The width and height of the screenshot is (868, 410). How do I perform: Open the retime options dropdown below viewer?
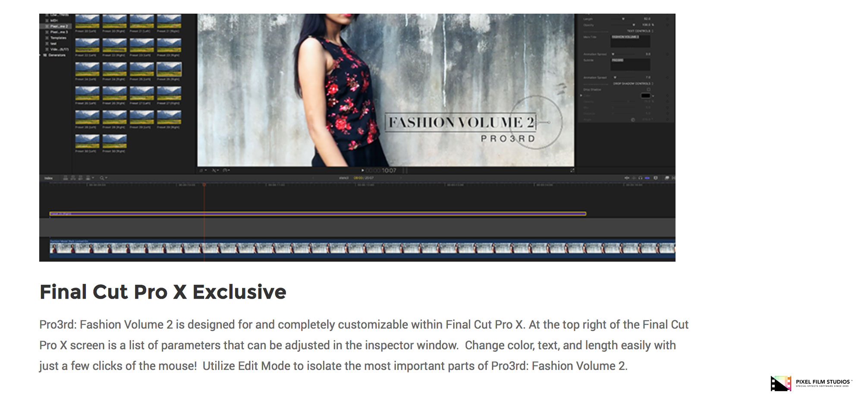tap(226, 170)
